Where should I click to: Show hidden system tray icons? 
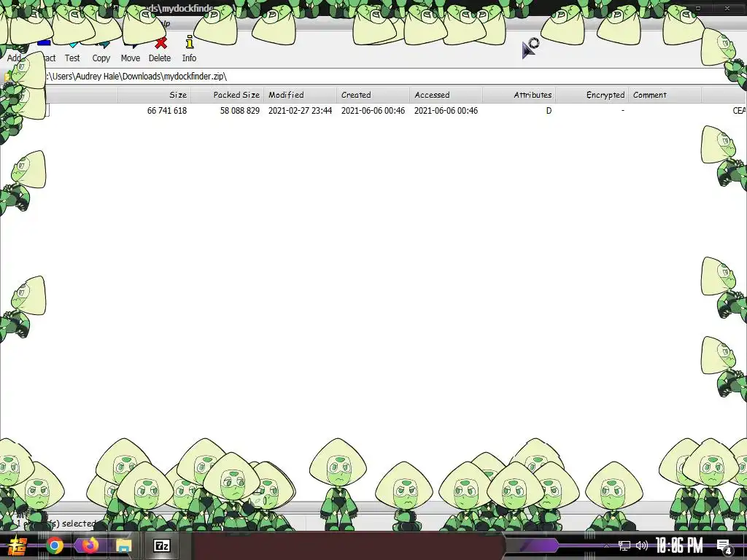click(x=606, y=546)
